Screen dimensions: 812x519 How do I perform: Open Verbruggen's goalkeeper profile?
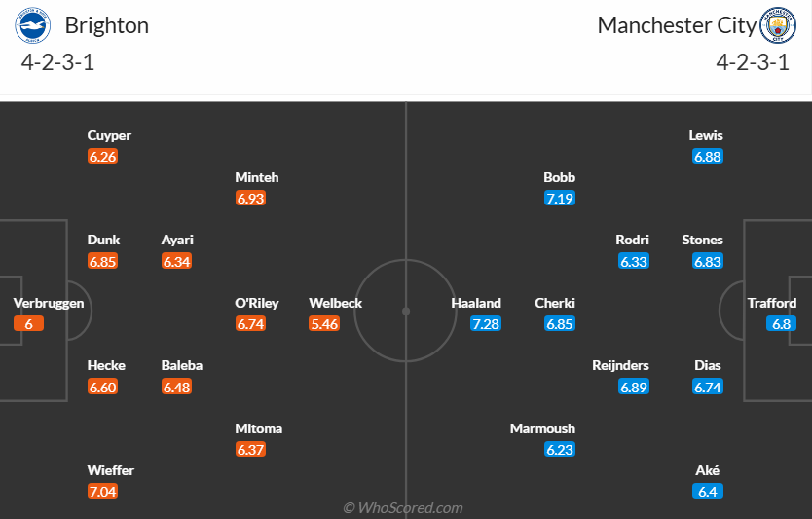(49, 303)
